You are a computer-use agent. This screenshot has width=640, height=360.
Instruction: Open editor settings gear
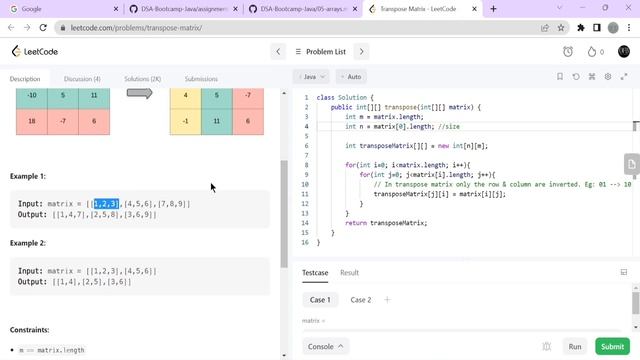click(608, 76)
